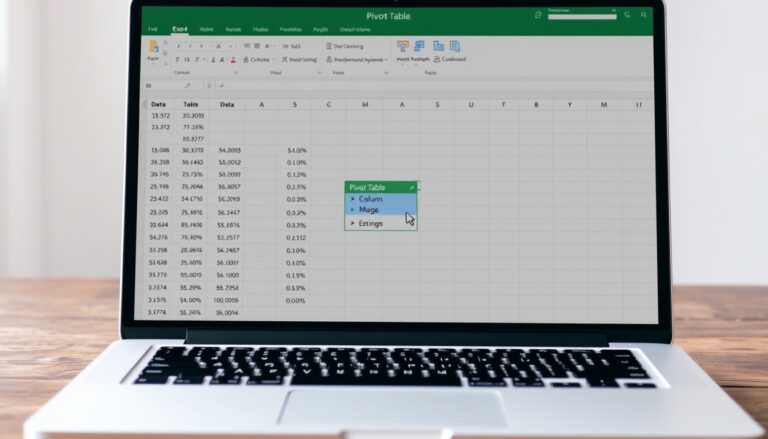This screenshot has width=768, height=439.
Task: Select Ertings entry in Pivot Table popup
Action: (381, 223)
